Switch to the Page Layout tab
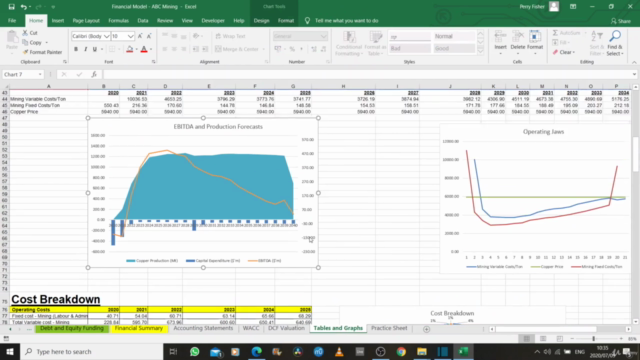Viewport: 640px width, 360px height. [x=86, y=20]
